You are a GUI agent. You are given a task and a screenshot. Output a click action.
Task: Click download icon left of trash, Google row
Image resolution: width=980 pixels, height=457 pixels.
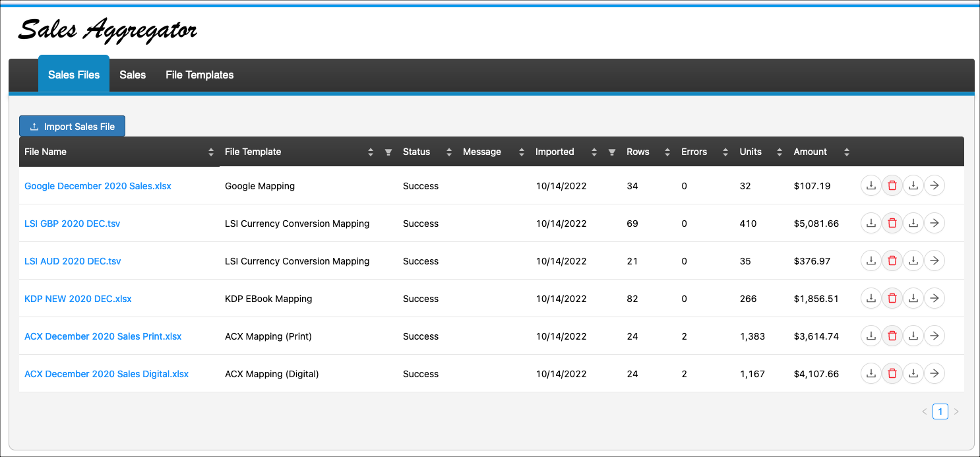(x=871, y=186)
